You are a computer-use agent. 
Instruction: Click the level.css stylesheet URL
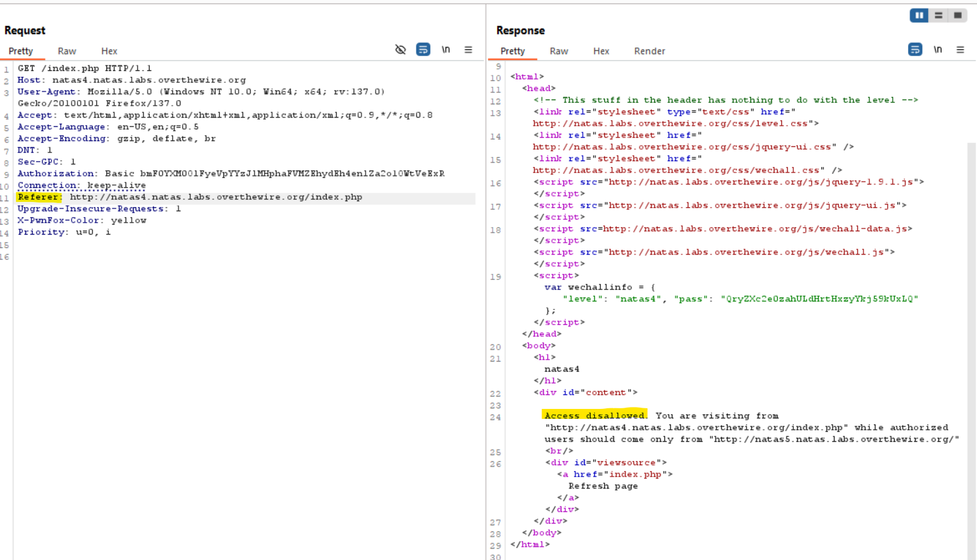(x=673, y=124)
